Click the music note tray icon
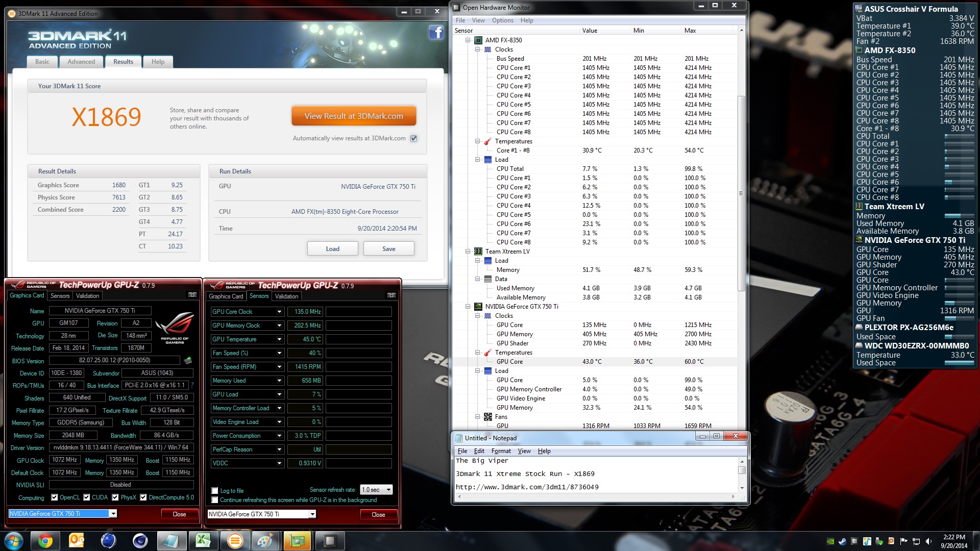Image resolution: width=980 pixels, height=551 pixels. [867, 541]
